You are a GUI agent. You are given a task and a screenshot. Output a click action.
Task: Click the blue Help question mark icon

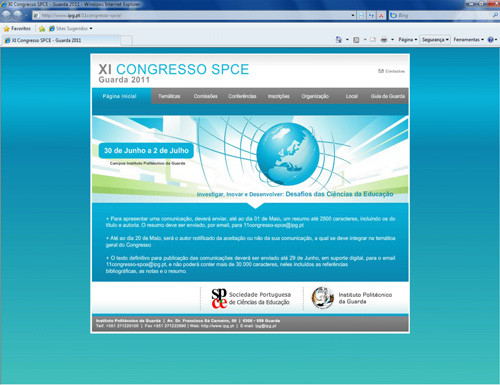pyautogui.click(x=490, y=40)
